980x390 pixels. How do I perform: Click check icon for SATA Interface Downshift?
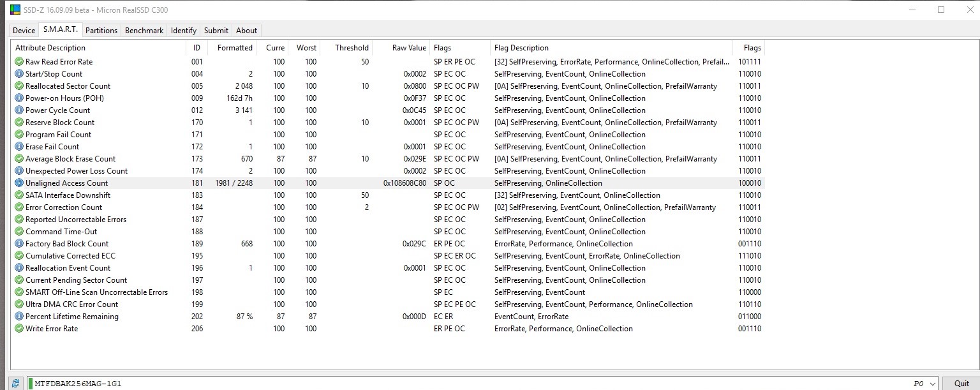(x=19, y=195)
